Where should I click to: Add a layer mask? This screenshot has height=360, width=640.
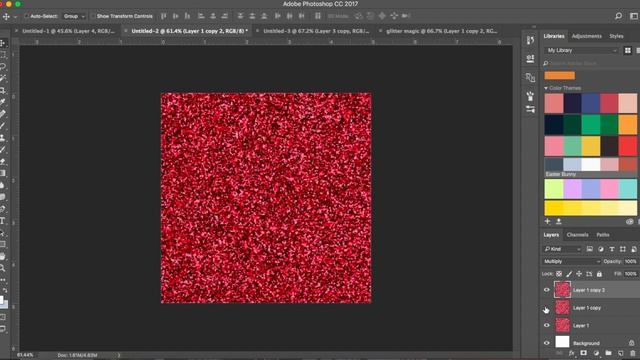pos(584,353)
